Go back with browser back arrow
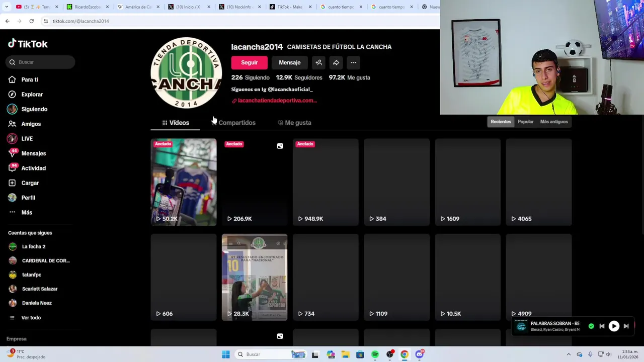 pyautogui.click(x=7, y=21)
